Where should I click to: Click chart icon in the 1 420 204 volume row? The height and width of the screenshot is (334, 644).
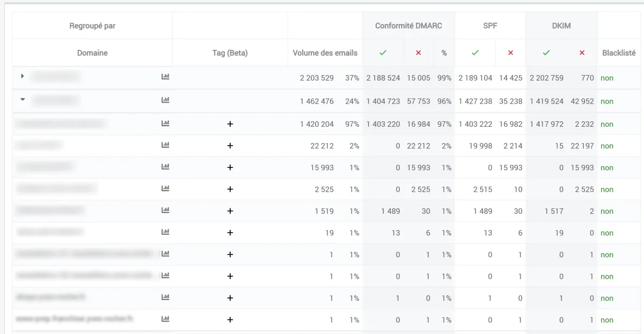coord(165,124)
